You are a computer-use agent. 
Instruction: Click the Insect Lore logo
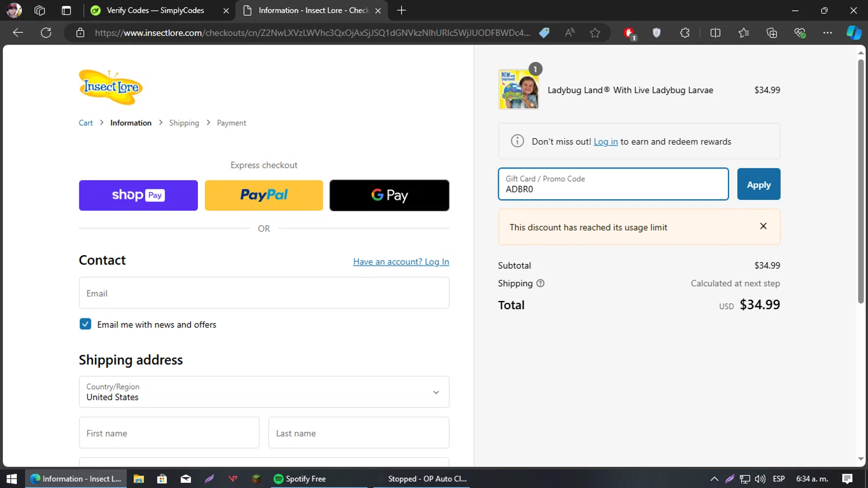[111, 87]
